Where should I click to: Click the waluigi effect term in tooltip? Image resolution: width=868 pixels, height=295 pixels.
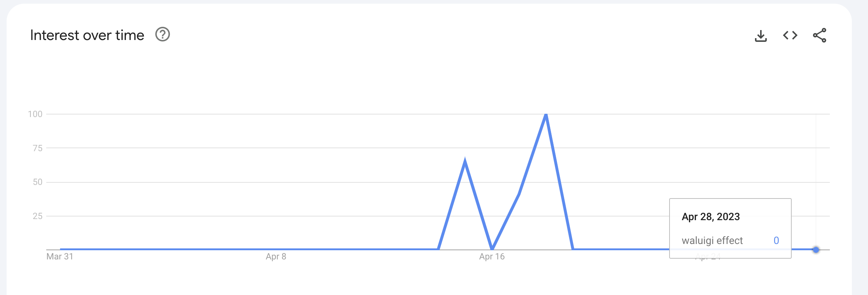click(712, 241)
